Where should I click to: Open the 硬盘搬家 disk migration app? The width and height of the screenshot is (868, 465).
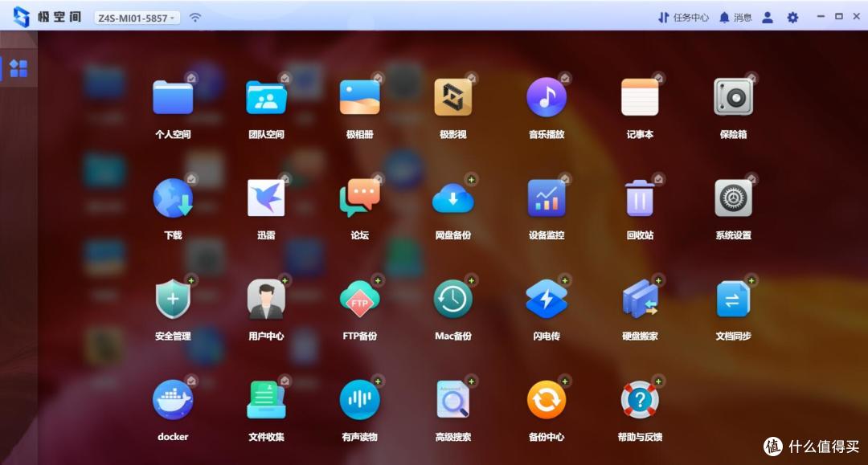pyautogui.click(x=640, y=299)
